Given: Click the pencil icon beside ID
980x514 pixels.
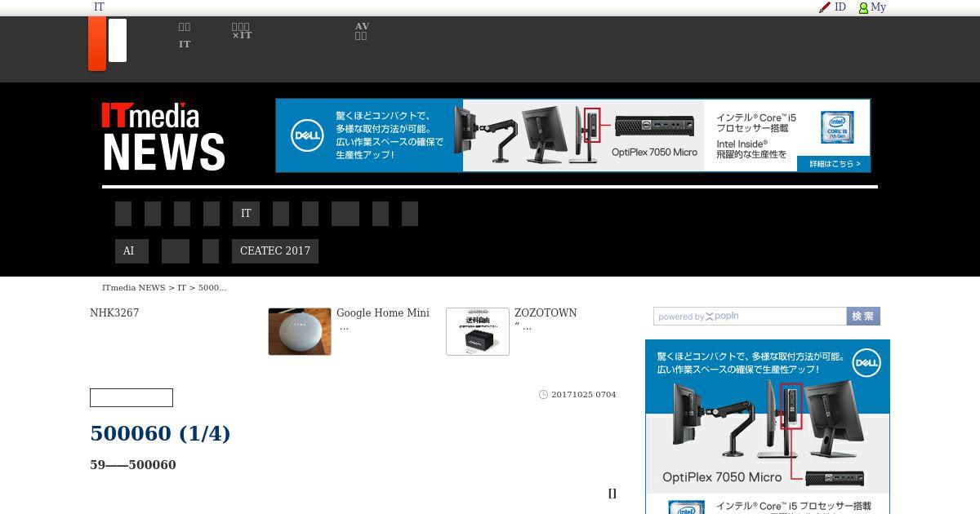Looking at the screenshot, I should [x=825, y=7].
